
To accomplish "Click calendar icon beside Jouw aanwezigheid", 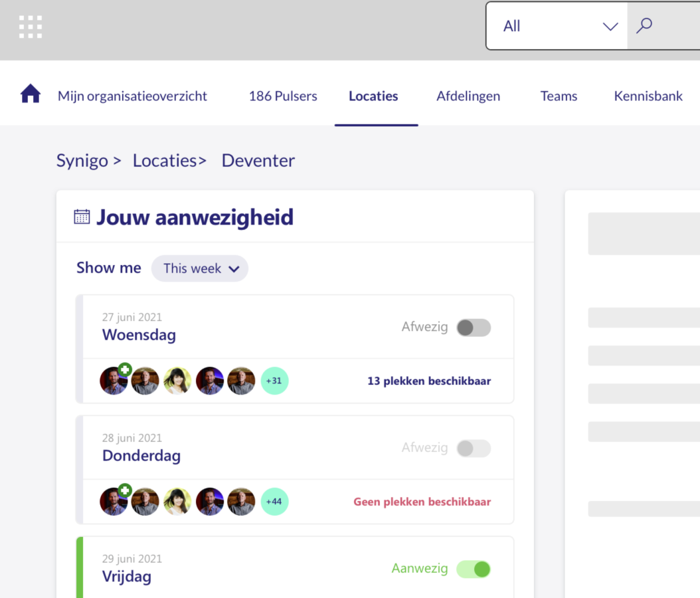I will [82, 217].
